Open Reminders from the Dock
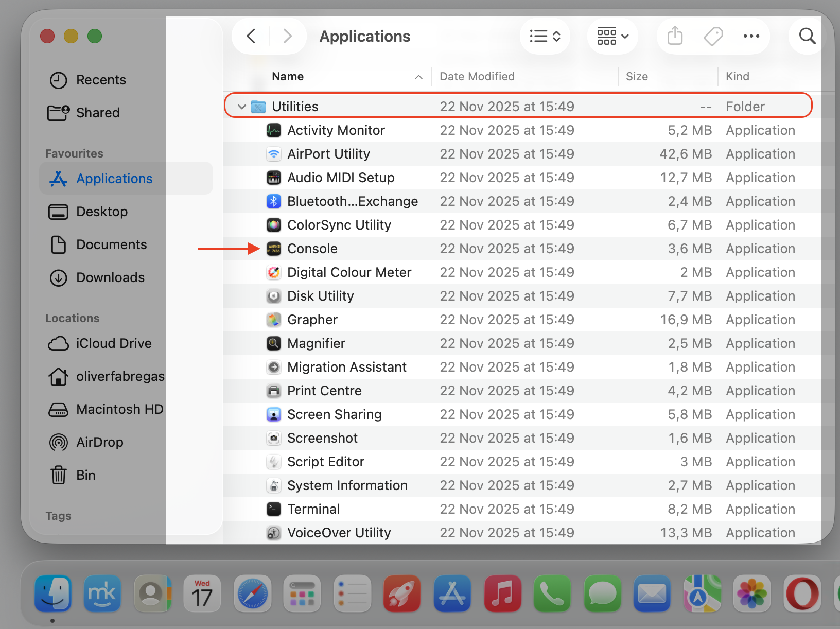This screenshot has height=629, width=840. tap(353, 593)
